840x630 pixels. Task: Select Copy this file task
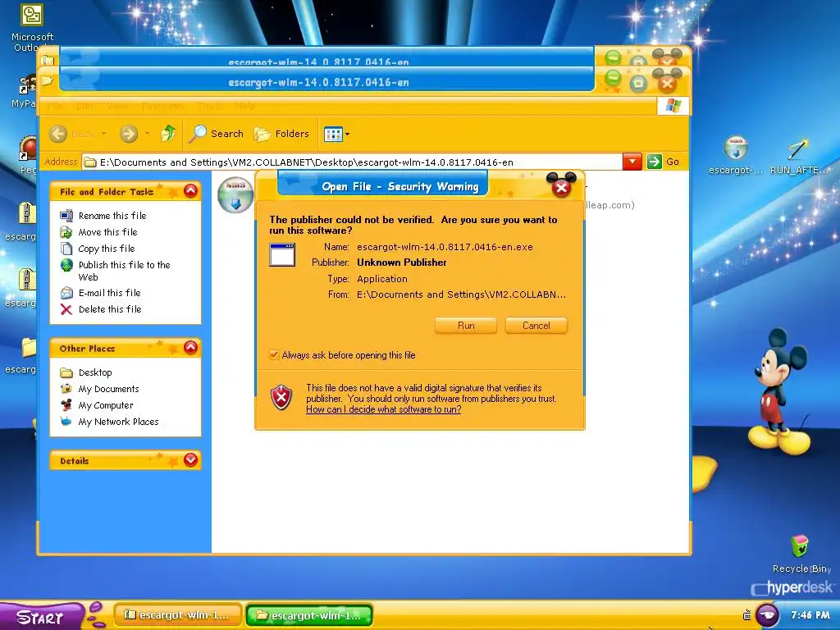click(x=107, y=249)
